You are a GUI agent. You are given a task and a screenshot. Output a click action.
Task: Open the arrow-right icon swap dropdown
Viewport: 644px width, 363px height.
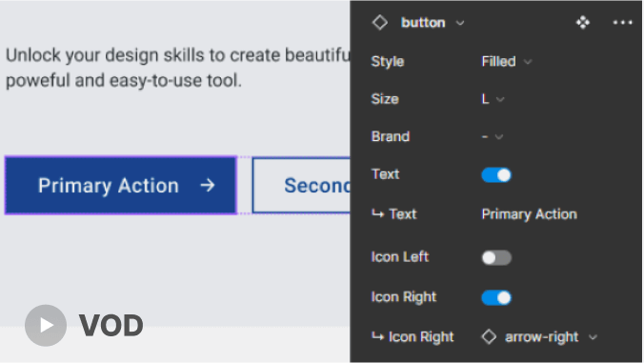(539, 337)
